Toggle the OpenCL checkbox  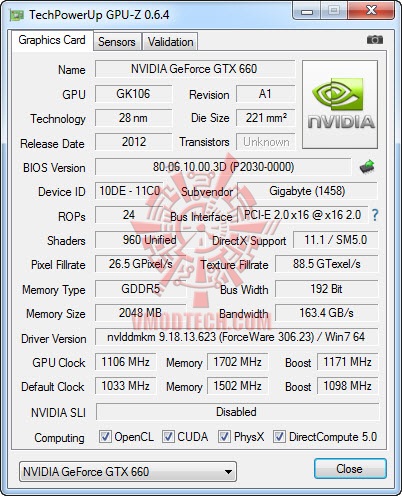click(x=105, y=436)
